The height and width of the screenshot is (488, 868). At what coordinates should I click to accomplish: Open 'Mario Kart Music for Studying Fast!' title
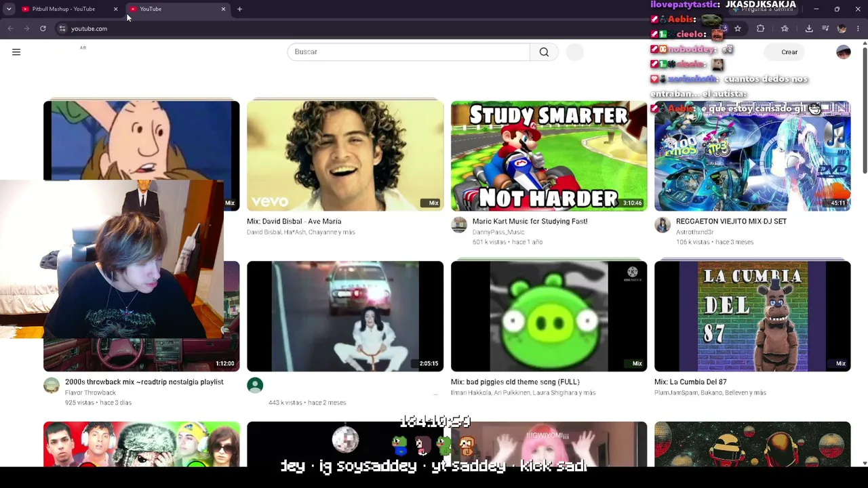[530, 222]
